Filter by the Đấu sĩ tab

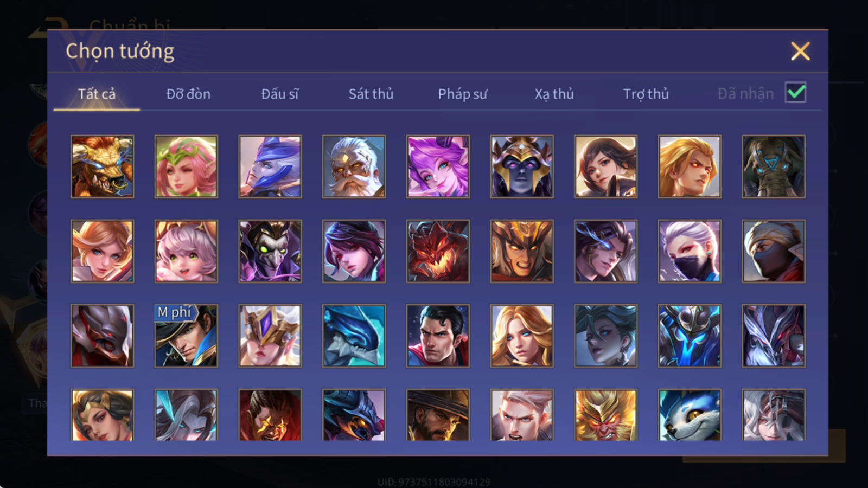point(280,94)
